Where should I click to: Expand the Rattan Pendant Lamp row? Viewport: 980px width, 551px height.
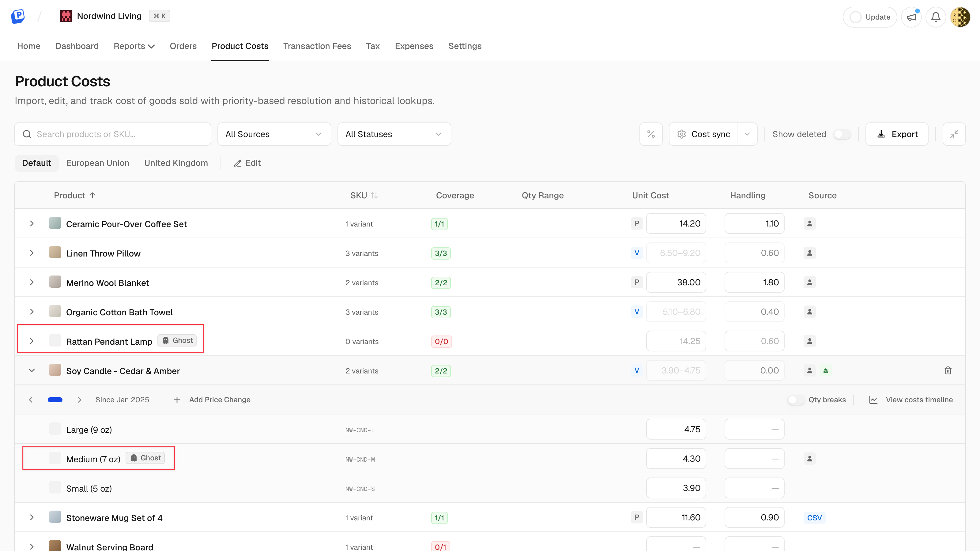click(32, 341)
